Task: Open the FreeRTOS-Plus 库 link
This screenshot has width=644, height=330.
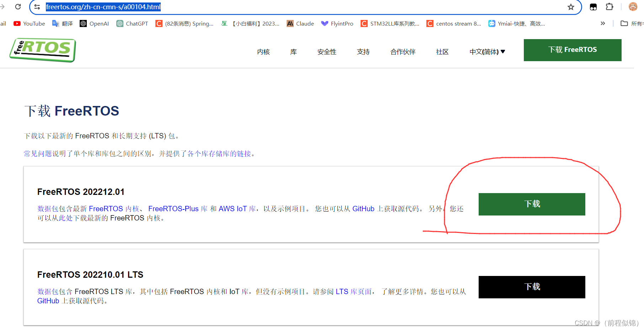Action: 178,209
